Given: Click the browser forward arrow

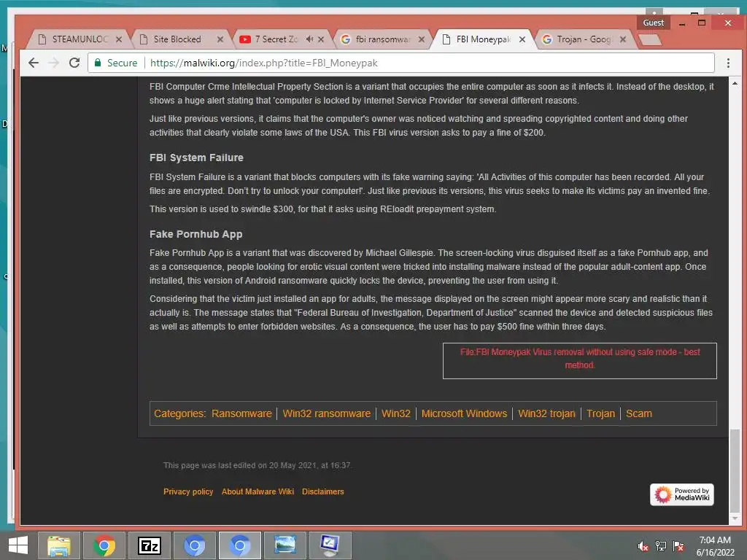Looking at the screenshot, I should pyautogui.click(x=54, y=63).
